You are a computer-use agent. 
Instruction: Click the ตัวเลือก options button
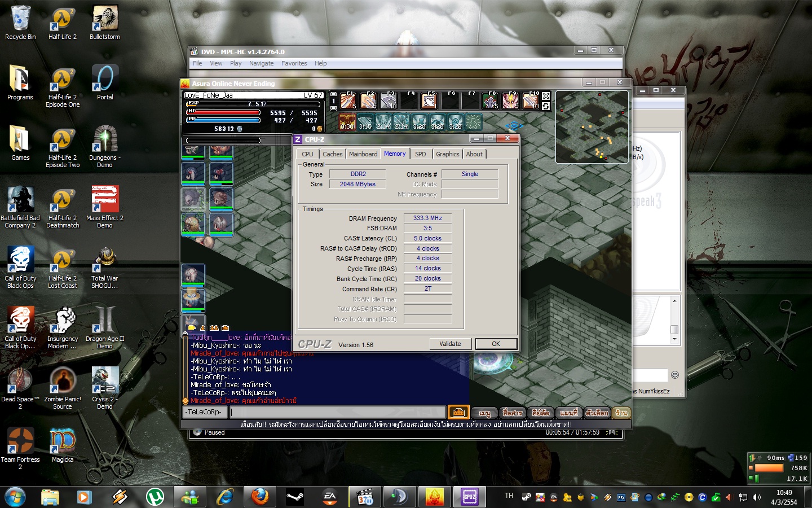tap(597, 413)
